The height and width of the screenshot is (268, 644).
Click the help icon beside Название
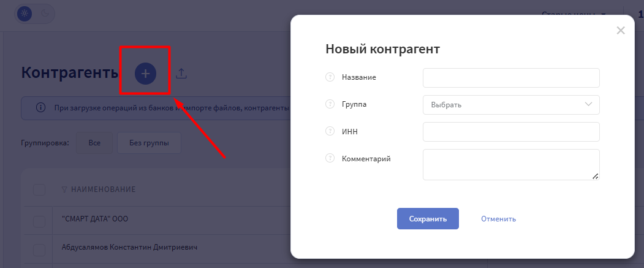(x=330, y=77)
